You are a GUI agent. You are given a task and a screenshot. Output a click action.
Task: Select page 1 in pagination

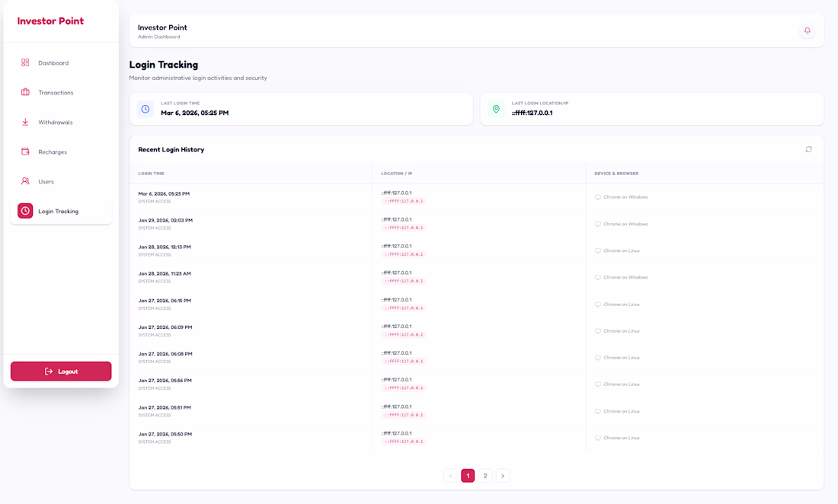coord(468,476)
